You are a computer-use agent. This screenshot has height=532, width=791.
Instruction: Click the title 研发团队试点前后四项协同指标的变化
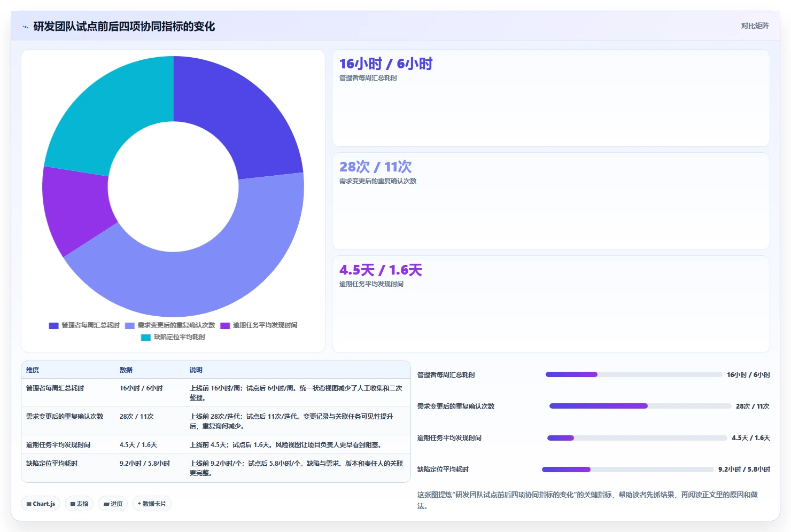(124, 27)
